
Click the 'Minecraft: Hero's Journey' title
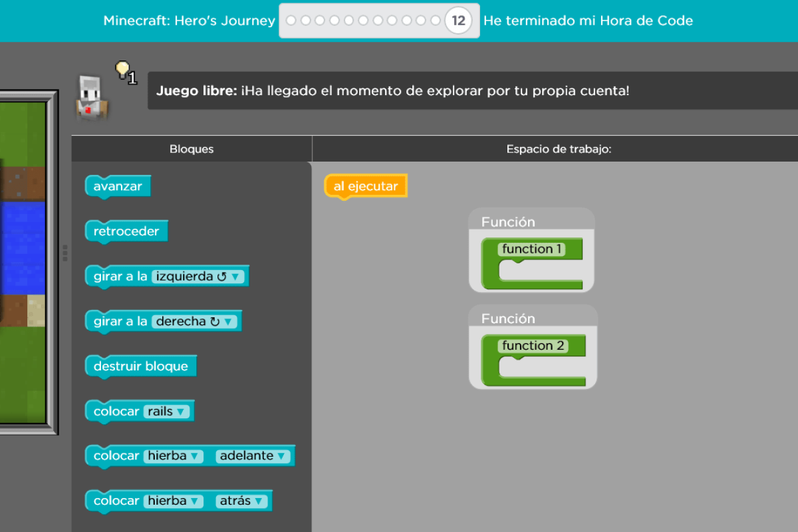(x=189, y=21)
